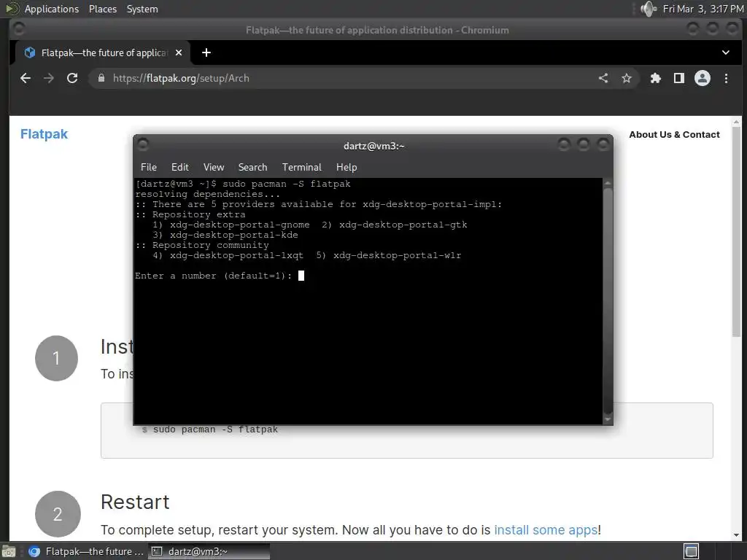Click the terminal text 'xdg-desktop-portal-gnome'
This screenshot has height=560, width=747.
239,225
